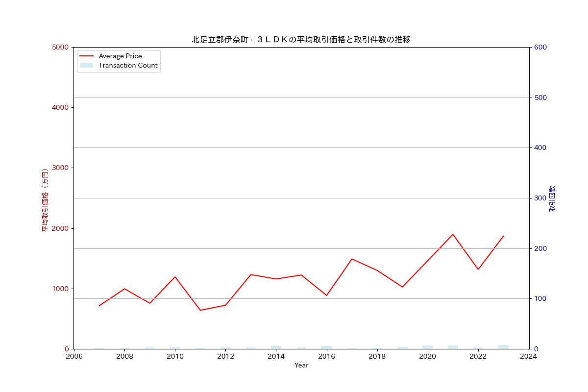Viewport: 588px width, 392px height.
Task: Click the transaction count bar above 2014
Action: [275, 347]
